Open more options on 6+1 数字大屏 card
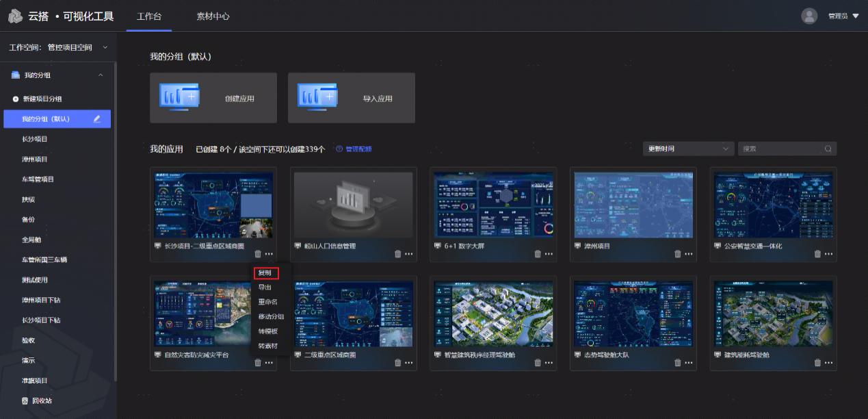The image size is (868, 419). pos(548,254)
